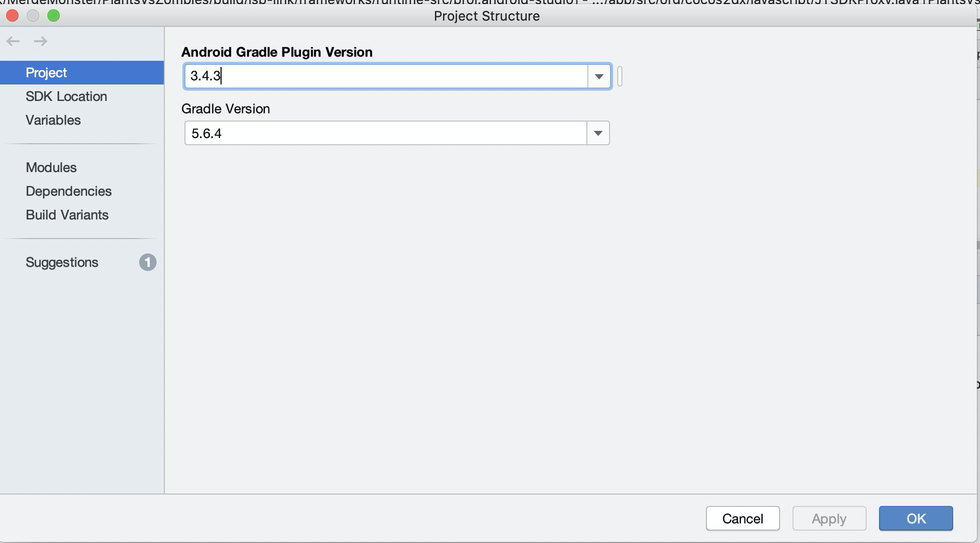
Task: Switch to Dependencies section
Action: (69, 191)
